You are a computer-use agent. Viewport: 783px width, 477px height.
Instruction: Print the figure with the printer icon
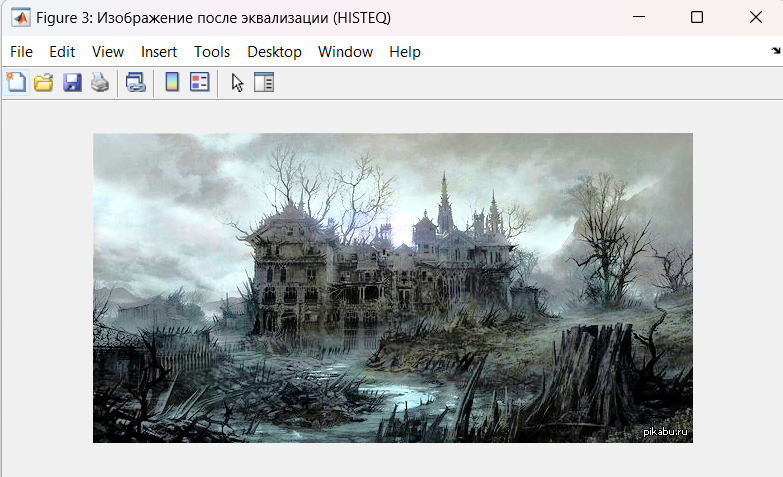point(100,82)
